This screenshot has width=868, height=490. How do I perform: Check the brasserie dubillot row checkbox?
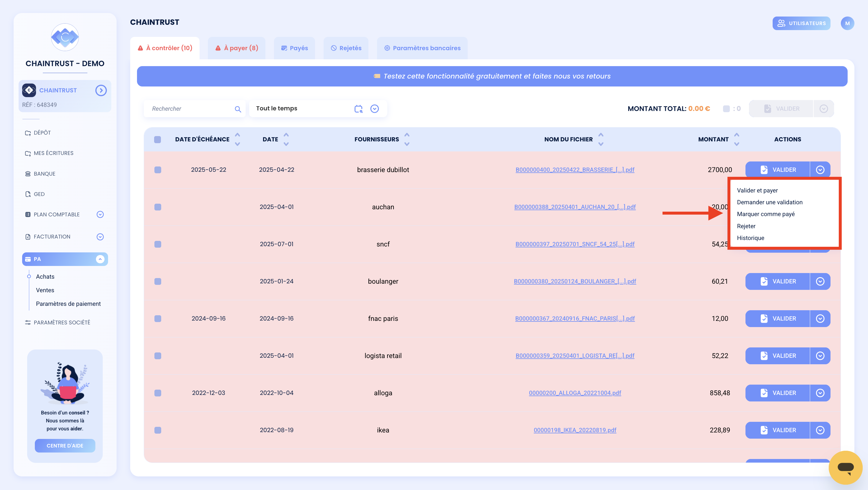(158, 170)
